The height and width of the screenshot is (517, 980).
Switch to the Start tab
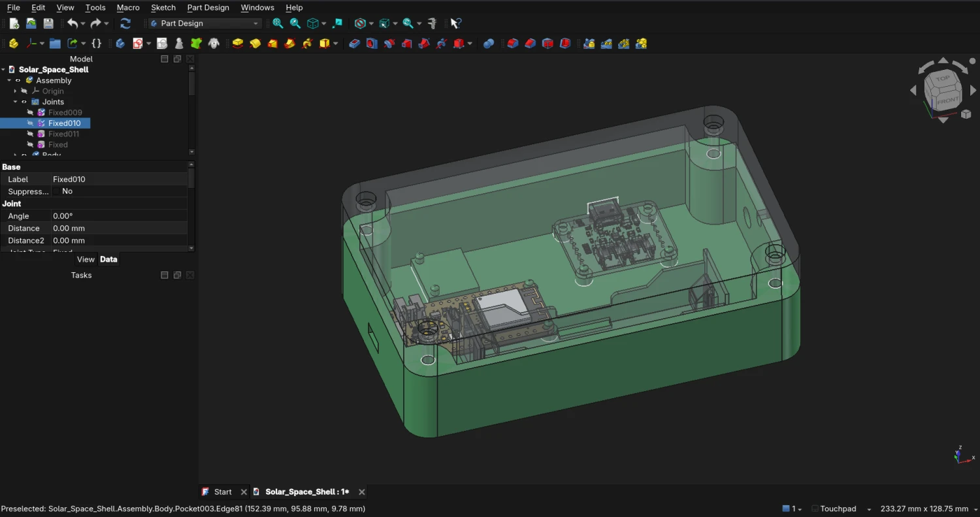pos(223,492)
